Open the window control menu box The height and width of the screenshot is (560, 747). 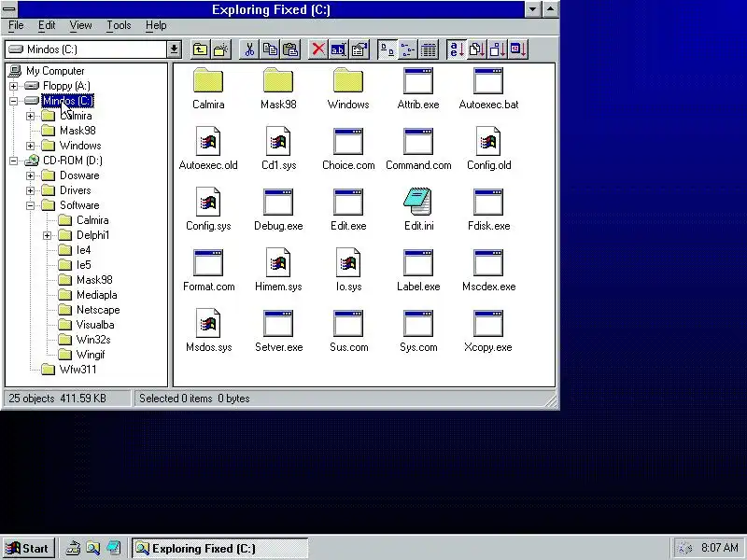tap(9, 9)
